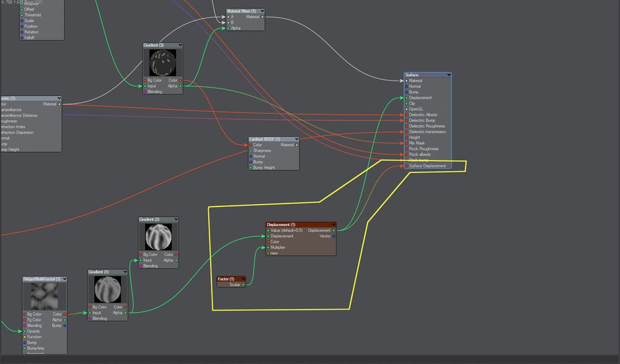The width and height of the screenshot is (620, 364).
Task: Click B input socket on Material Mixer
Action: click(x=229, y=22)
